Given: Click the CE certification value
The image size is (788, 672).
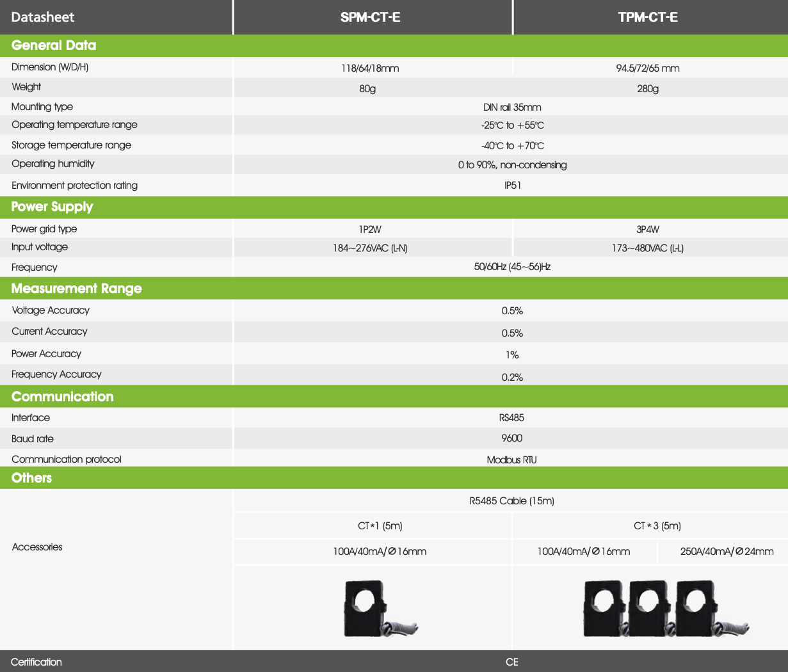Looking at the screenshot, I should coord(512,662).
